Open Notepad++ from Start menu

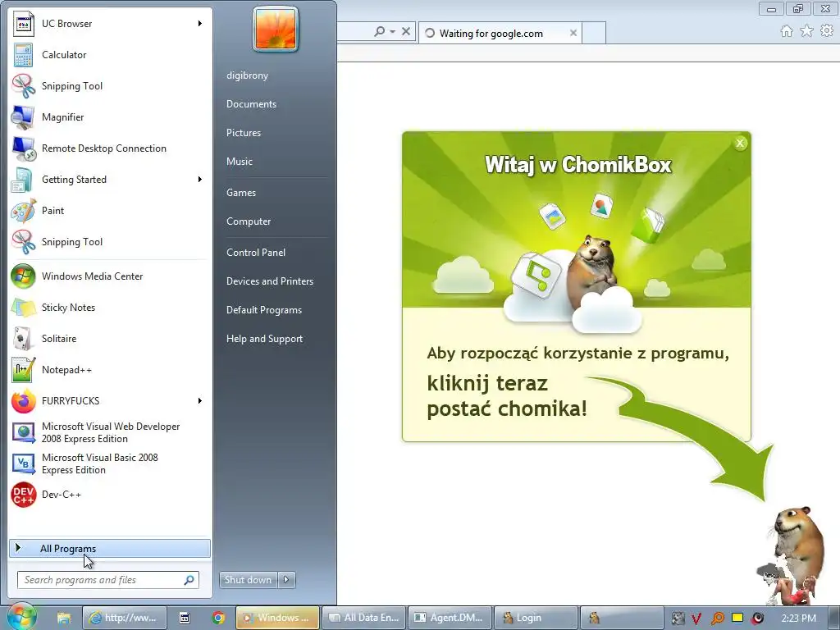(110, 370)
